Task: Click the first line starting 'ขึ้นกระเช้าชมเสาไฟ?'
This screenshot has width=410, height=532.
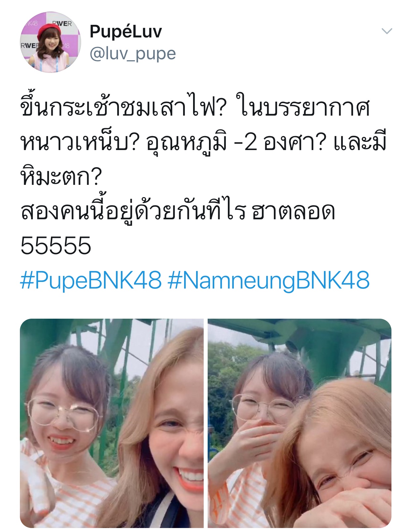Action: click(x=195, y=108)
